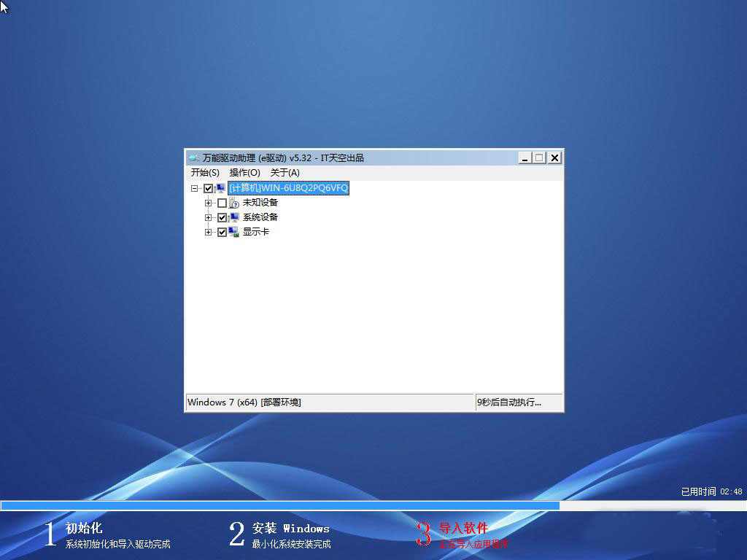Expand the 显示卡 tree node
The height and width of the screenshot is (560, 747).
tap(209, 232)
